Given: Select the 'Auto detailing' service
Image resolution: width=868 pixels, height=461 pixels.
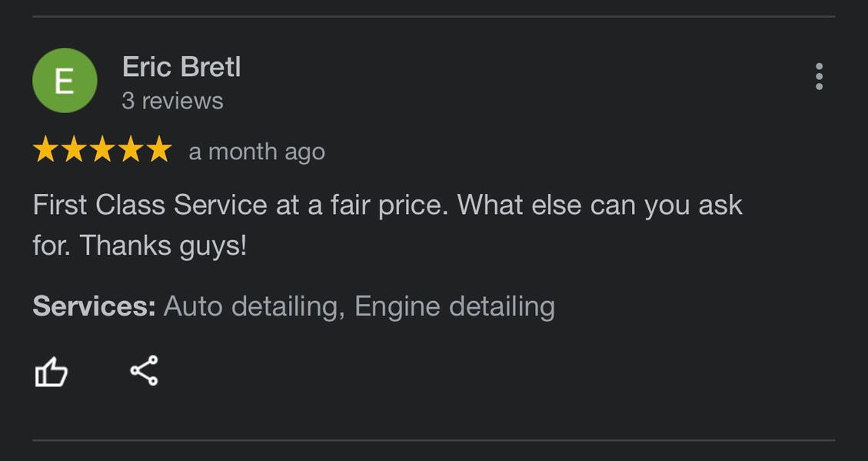Looking at the screenshot, I should (x=251, y=306).
